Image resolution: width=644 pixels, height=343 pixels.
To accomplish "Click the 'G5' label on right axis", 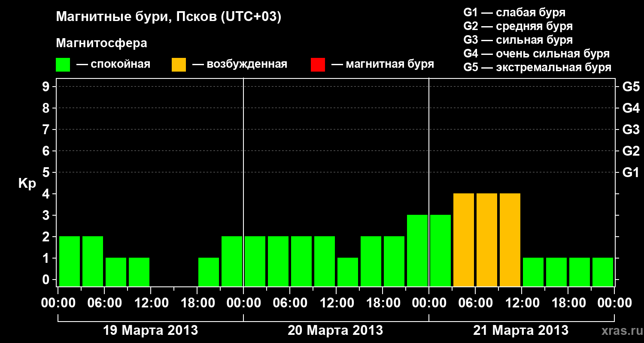I will (x=631, y=87).
